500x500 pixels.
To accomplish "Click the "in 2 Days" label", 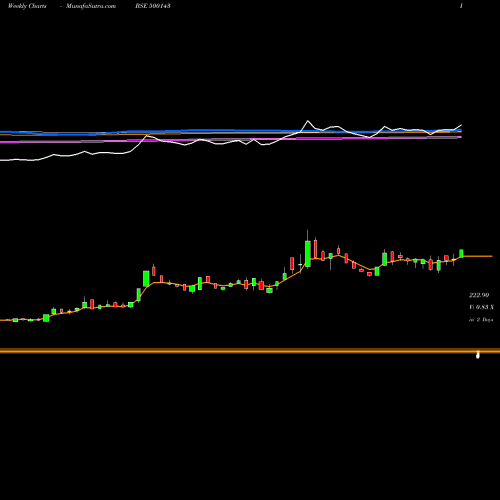I will point(481,319).
